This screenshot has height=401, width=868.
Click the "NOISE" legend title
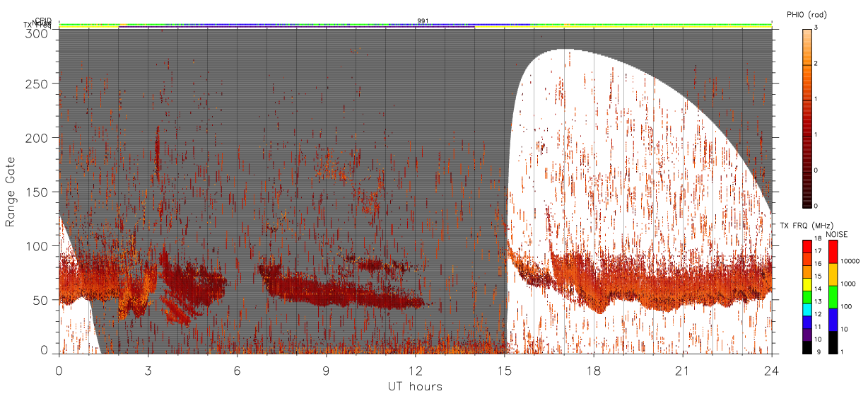point(837,233)
